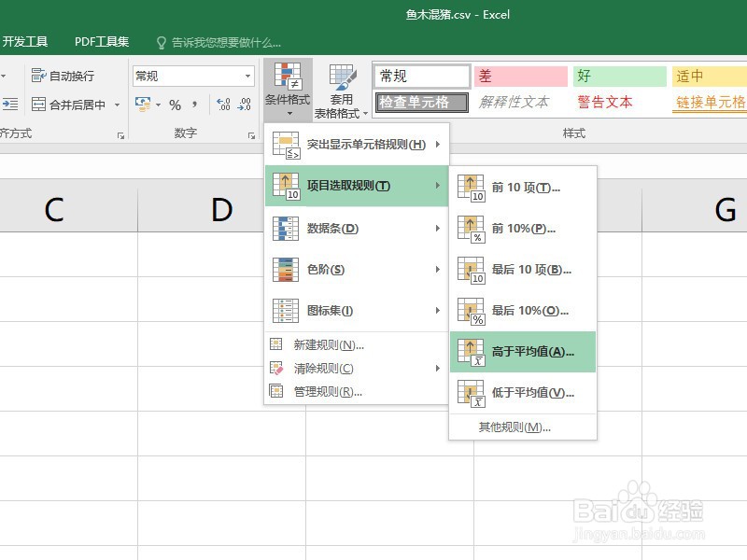Viewport: 747px width, 560px height.
Task: Click the Below Average icon
Action: (472, 393)
